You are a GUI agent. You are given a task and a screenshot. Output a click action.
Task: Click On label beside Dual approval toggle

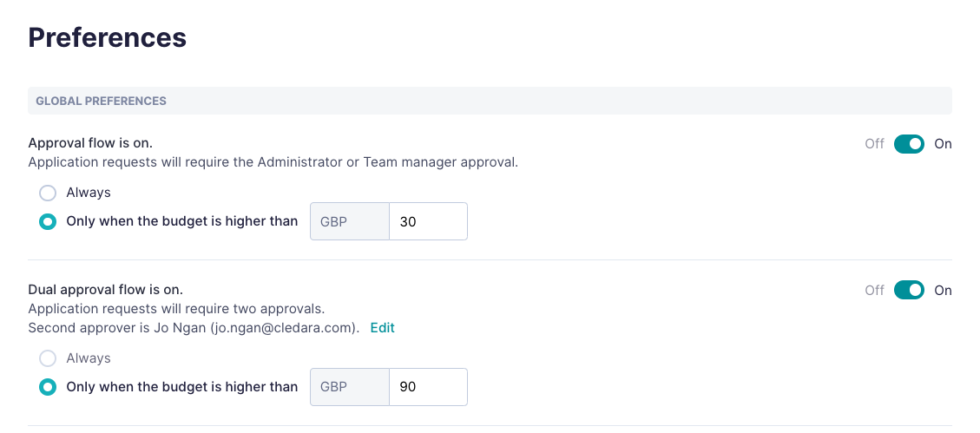pyautogui.click(x=943, y=291)
